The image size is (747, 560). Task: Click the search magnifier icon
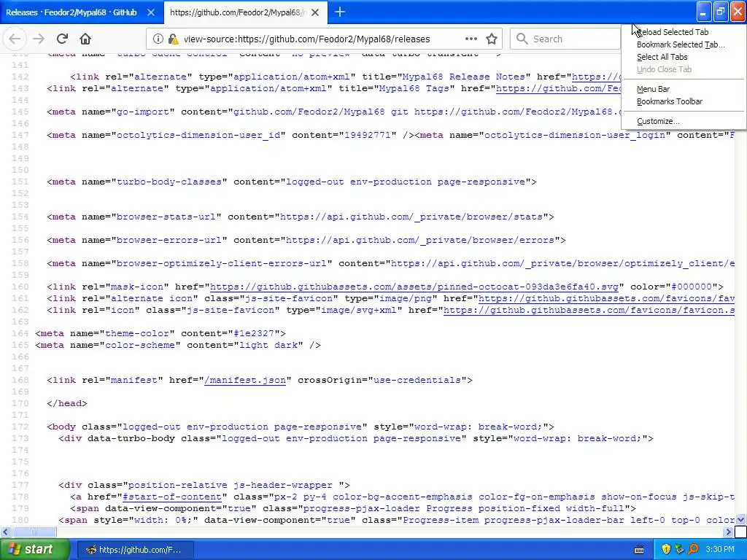tap(522, 39)
